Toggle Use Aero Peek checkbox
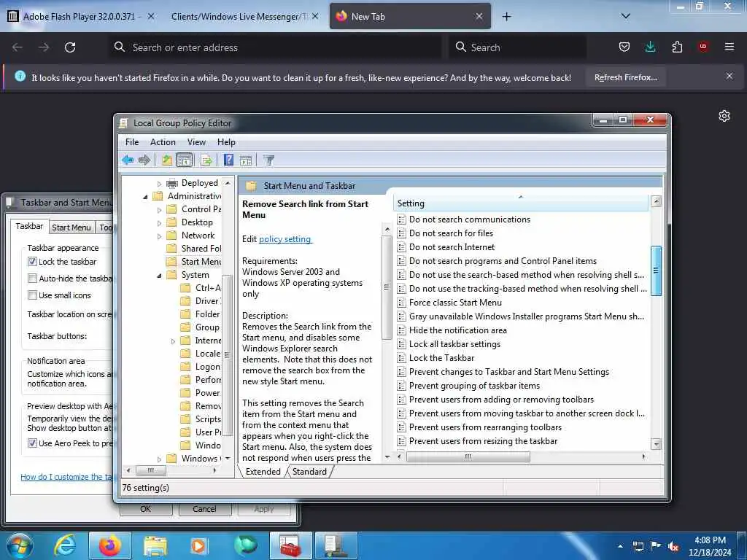This screenshot has height=560, width=747. [x=32, y=443]
